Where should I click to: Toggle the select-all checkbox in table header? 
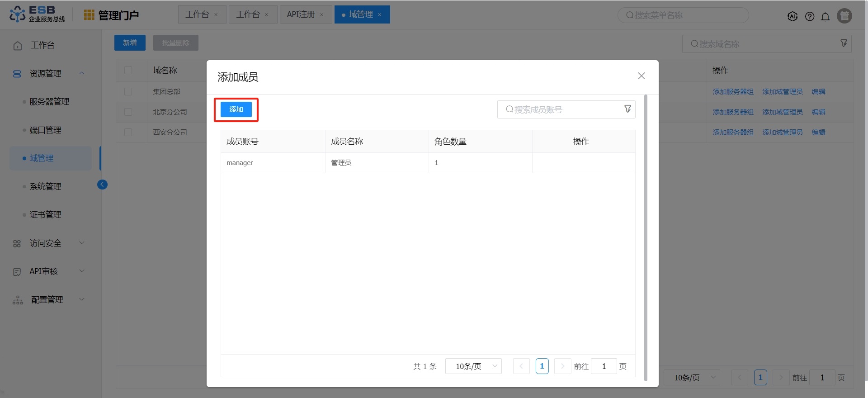(128, 71)
